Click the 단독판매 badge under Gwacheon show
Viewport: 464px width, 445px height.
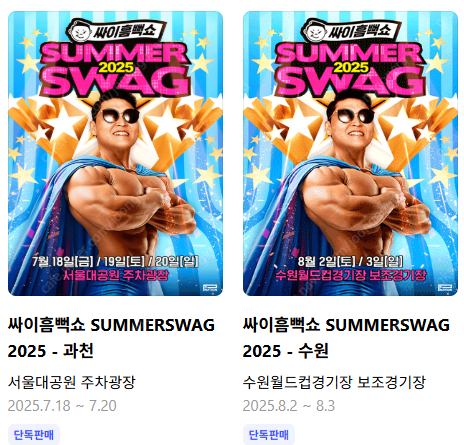(34, 435)
